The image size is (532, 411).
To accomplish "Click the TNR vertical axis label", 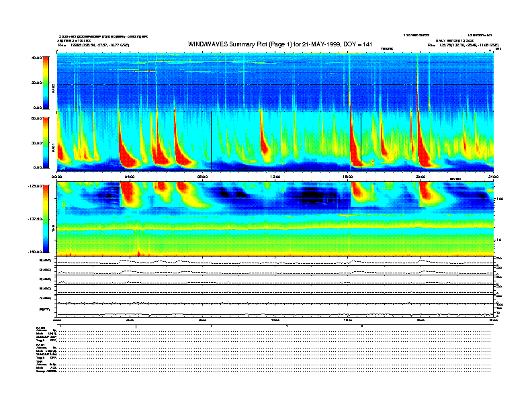I will 53,230.
